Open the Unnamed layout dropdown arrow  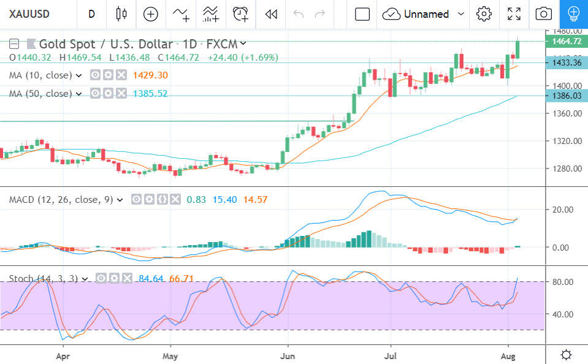coord(461,14)
